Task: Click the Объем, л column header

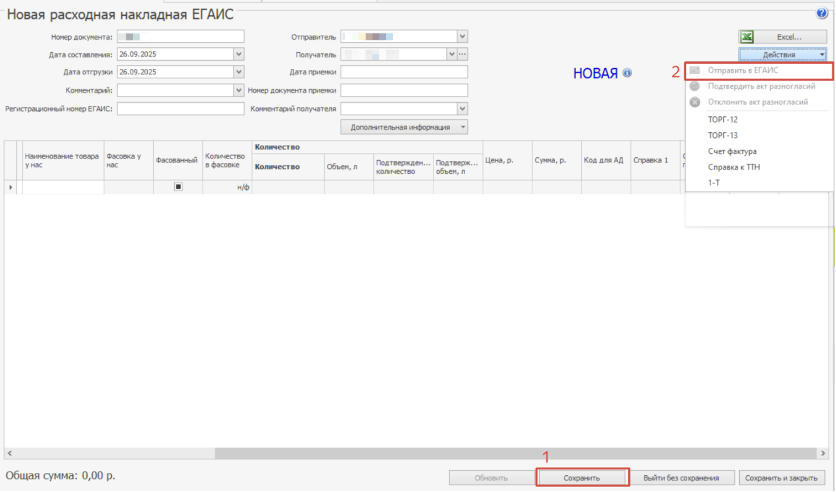Action: click(349, 167)
